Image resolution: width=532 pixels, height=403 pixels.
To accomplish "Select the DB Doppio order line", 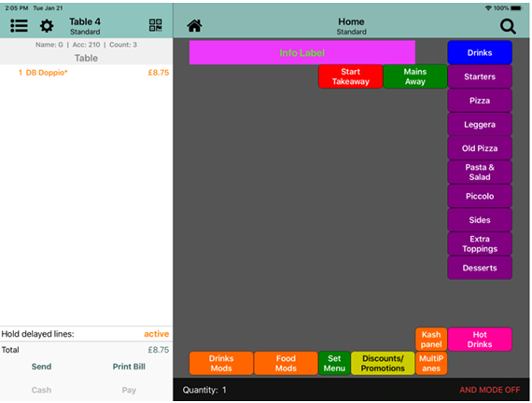I will (86, 73).
